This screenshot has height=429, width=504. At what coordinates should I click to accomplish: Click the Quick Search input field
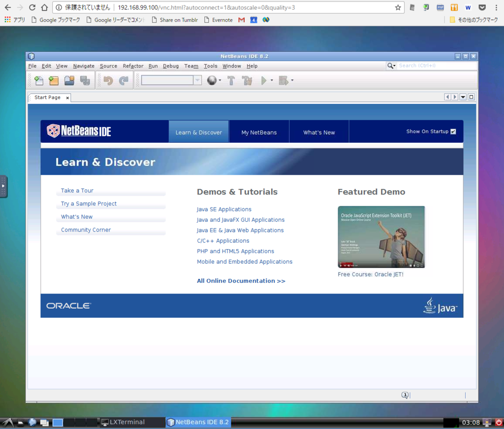[x=437, y=66]
